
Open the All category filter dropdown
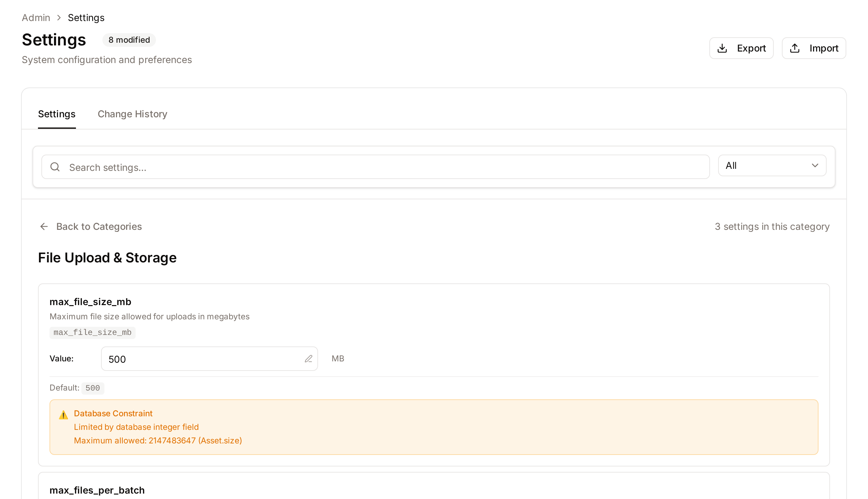point(772,165)
